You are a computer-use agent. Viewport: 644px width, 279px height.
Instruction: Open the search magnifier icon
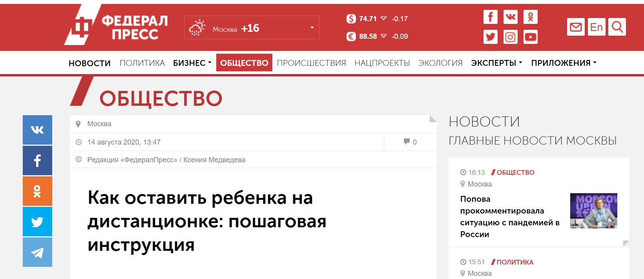pos(617,27)
